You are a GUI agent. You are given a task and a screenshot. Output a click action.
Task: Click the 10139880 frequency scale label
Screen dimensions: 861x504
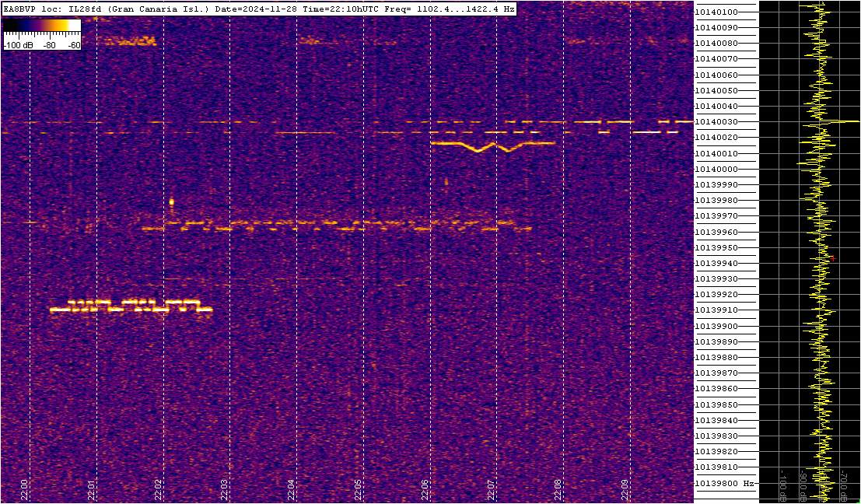click(716, 358)
